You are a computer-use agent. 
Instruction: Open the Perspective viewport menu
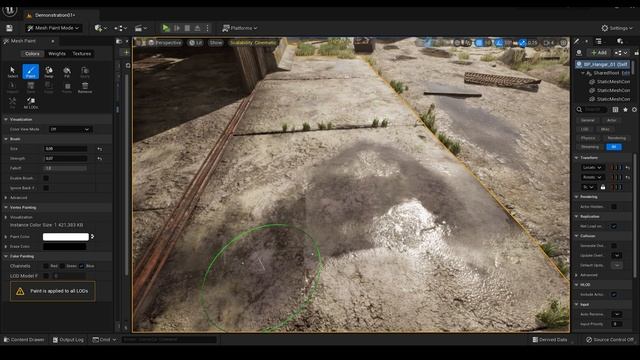164,42
